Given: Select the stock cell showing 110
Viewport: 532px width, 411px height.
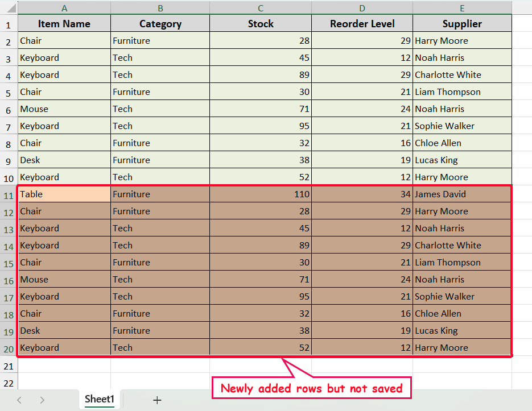Looking at the screenshot, I should (x=261, y=194).
